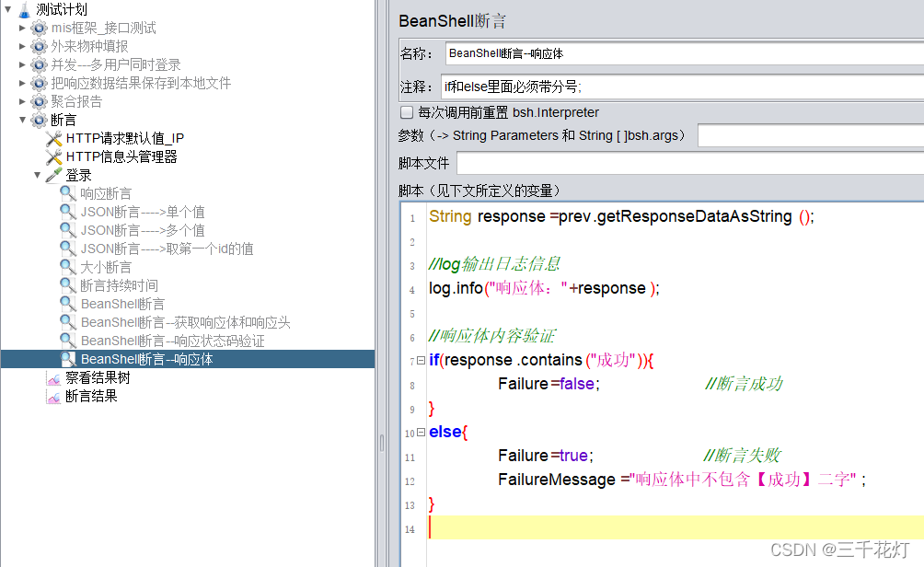
Task: Click the 响应断言 magnifier icon
Action: [x=68, y=193]
